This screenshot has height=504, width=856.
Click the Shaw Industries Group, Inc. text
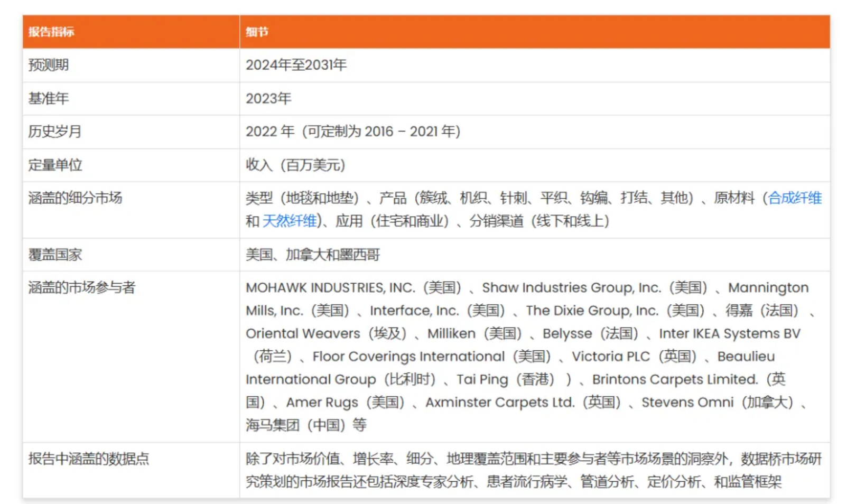572,288
